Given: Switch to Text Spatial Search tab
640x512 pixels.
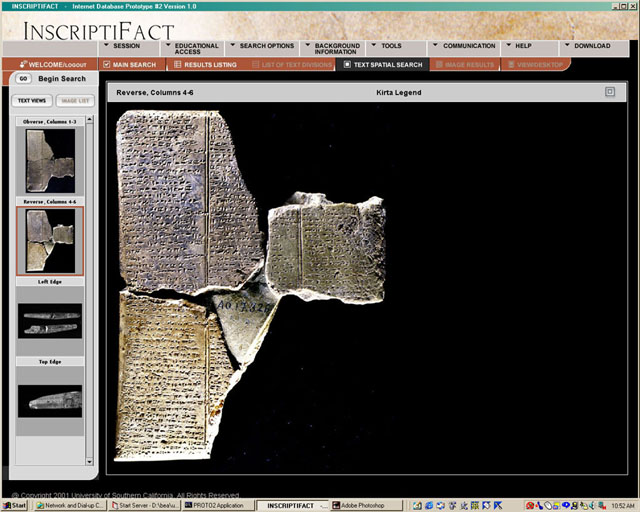Looking at the screenshot, I should coord(383,65).
